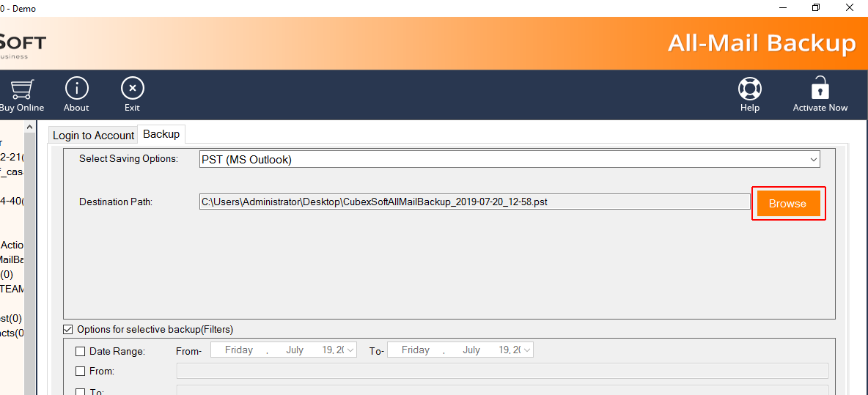Image resolution: width=868 pixels, height=395 pixels.
Task: Click the left folder tree scrollbar
Action: 29,256
